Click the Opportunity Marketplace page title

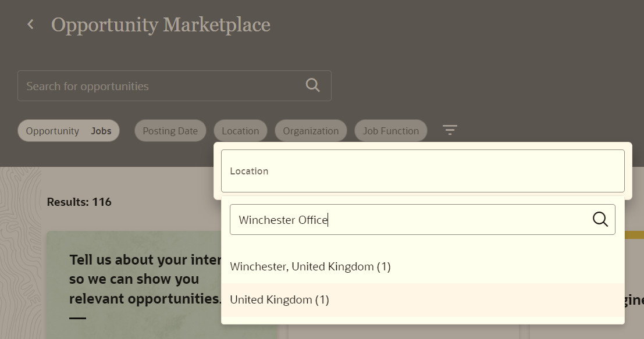coord(161,24)
